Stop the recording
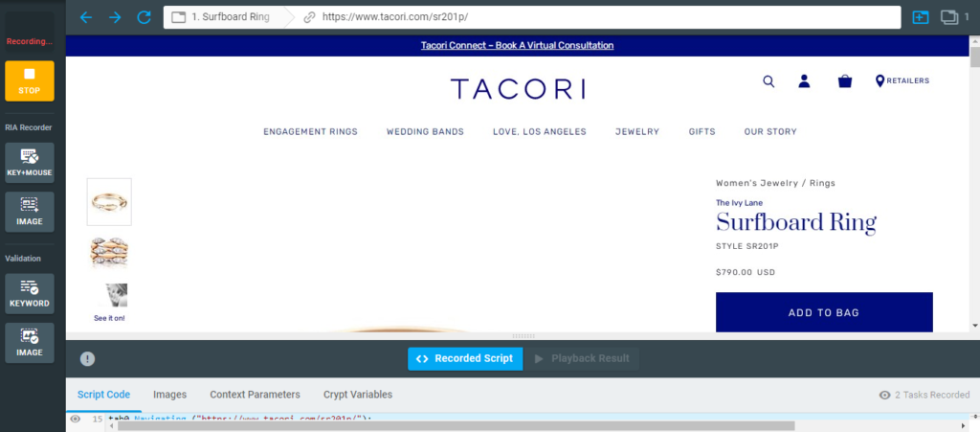Viewport: 980px width, 432px height. tap(30, 80)
